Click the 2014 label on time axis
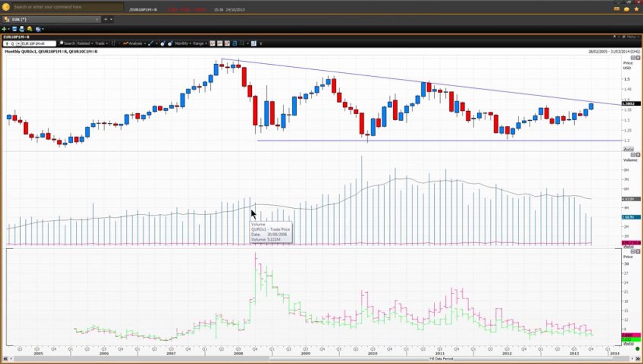 pyautogui.click(x=614, y=353)
